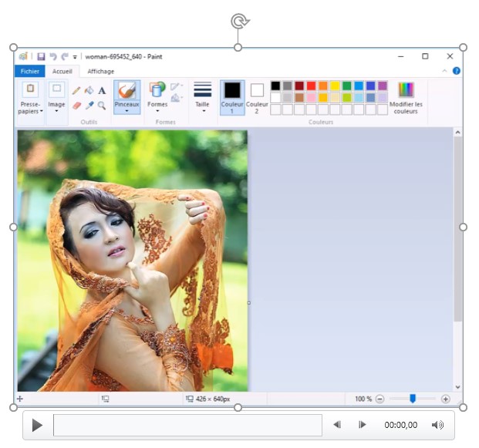
Task: Select the Eraser tool
Action: click(x=76, y=106)
